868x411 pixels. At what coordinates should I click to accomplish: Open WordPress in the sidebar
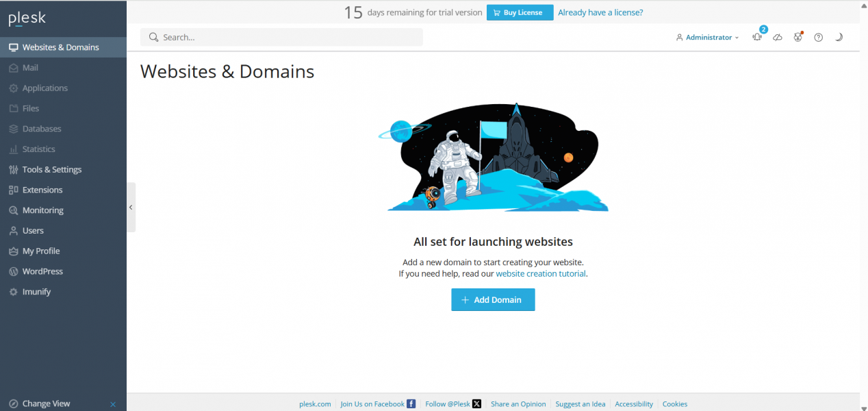click(x=63, y=271)
